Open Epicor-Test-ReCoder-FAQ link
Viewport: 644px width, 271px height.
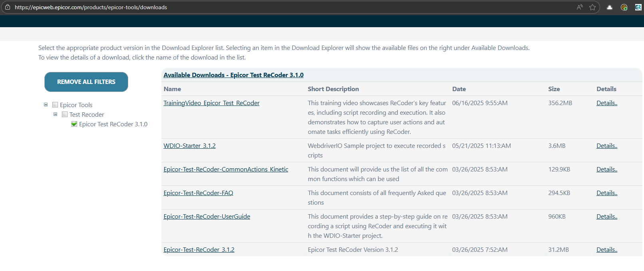(198, 193)
